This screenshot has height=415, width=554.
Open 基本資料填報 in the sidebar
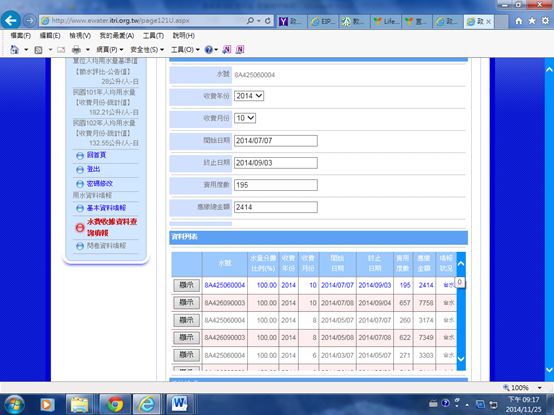point(106,208)
